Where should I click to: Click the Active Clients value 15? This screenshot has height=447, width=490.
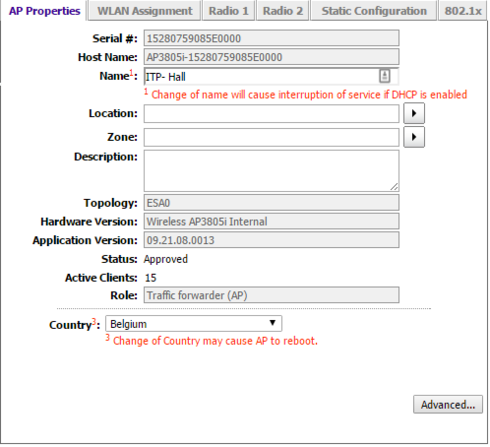tap(151, 278)
